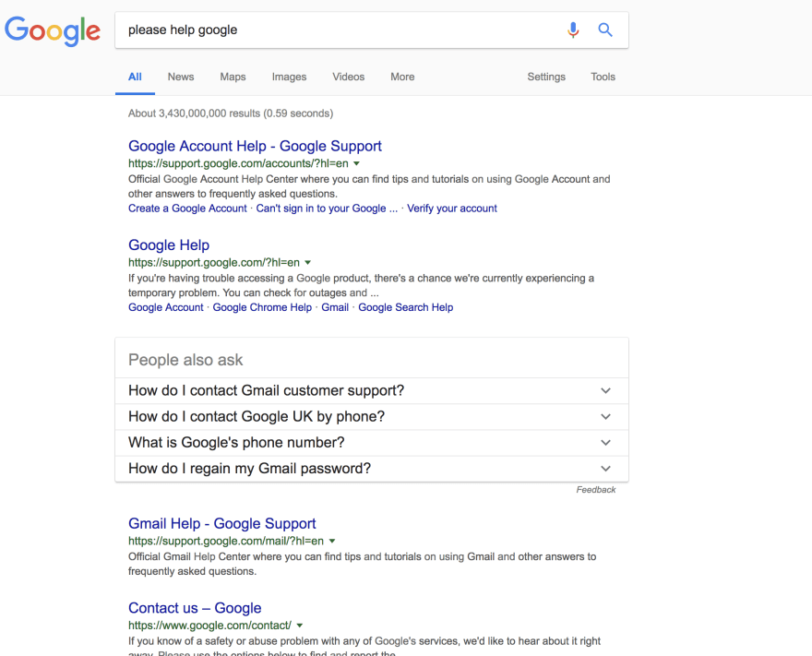Click into the search field containing "please help google"
This screenshot has width=812, height=656.
pyautogui.click(x=341, y=30)
